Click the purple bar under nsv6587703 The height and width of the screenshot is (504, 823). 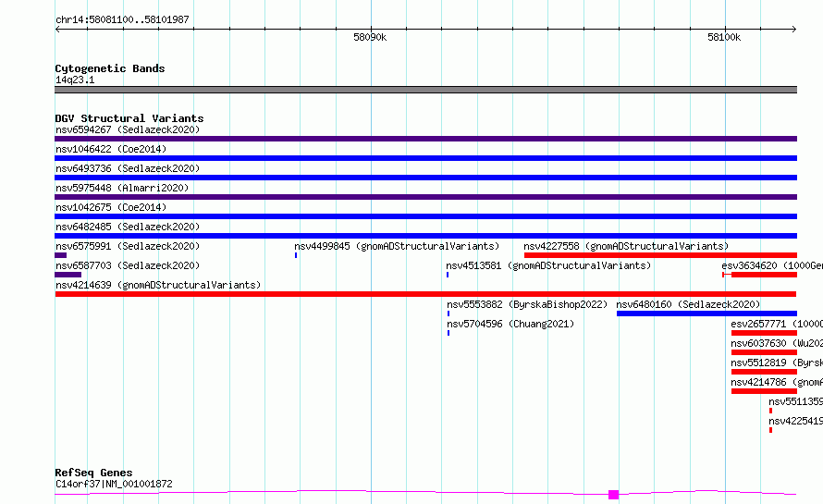tap(68, 275)
